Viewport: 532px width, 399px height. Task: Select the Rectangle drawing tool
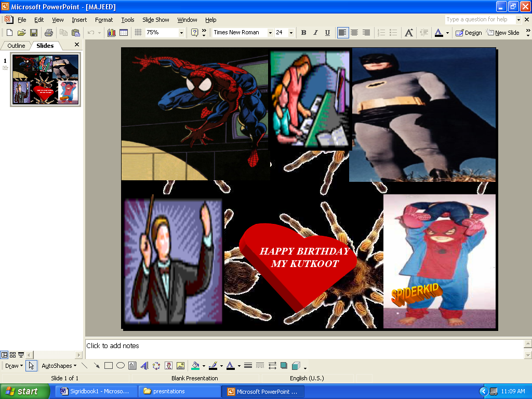pyautogui.click(x=109, y=365)
